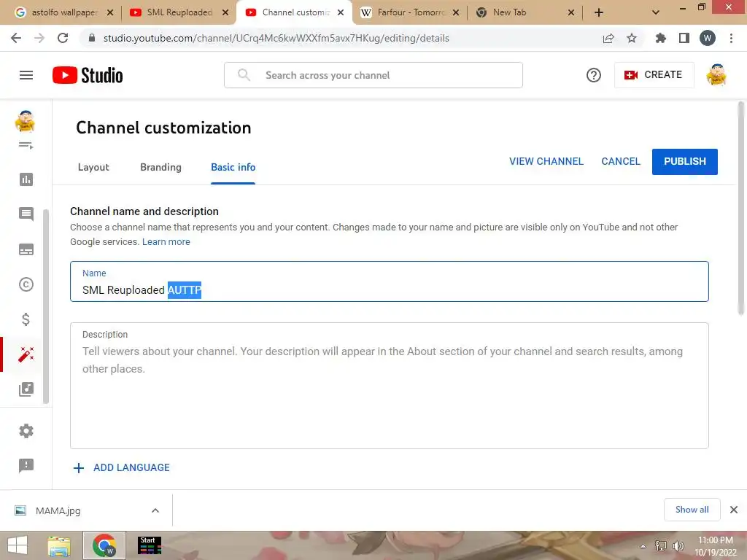This screenshot has width=747, height=560.
Task: Open Copyright in the sidebar
Action: pos(26,284)
